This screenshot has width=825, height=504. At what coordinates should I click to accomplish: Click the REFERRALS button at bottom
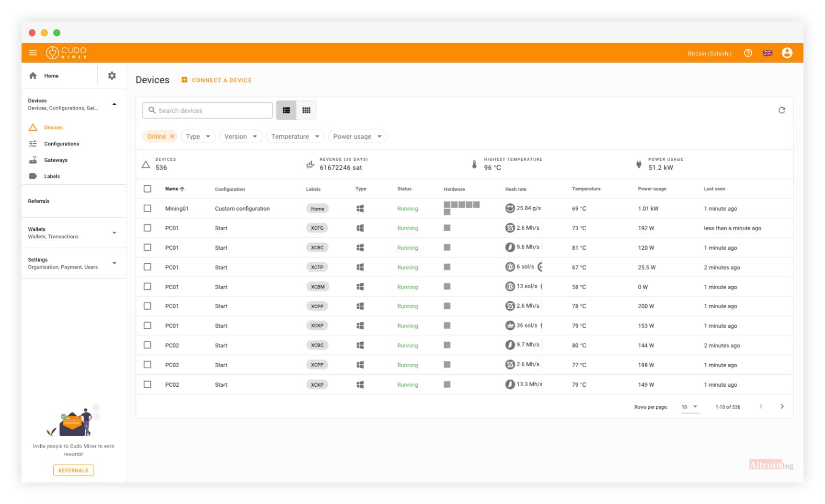click(x=73, y=470)
